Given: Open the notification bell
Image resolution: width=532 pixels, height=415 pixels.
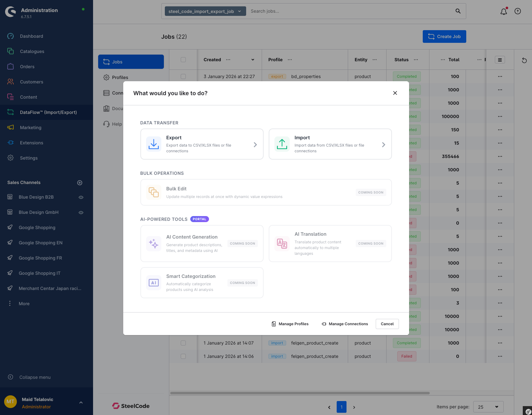Looking at the screenshot, I should (x=503, y=11).
